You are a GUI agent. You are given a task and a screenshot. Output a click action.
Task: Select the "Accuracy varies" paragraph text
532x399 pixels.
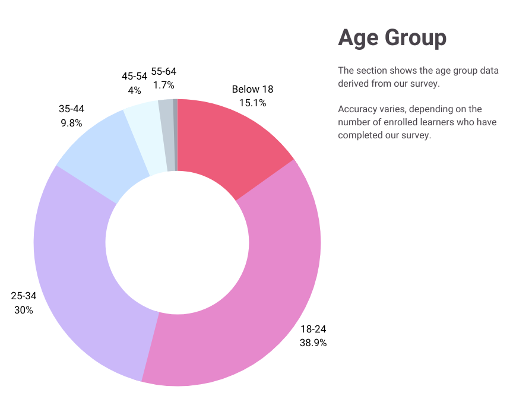[417, 122]
